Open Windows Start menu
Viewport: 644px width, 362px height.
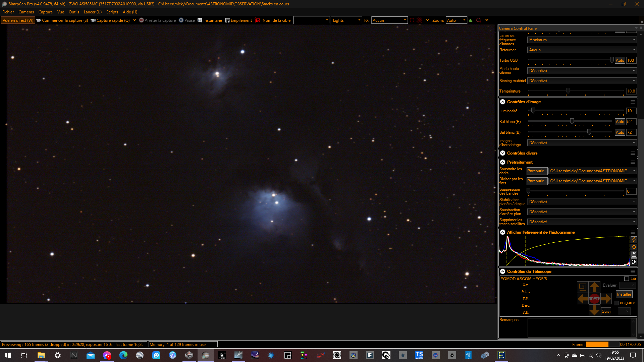[x=8, y=355]
